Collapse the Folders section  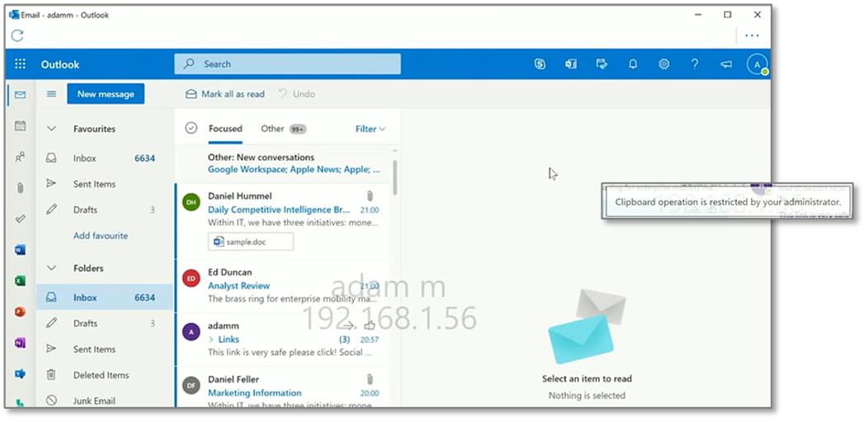point(51,269)
